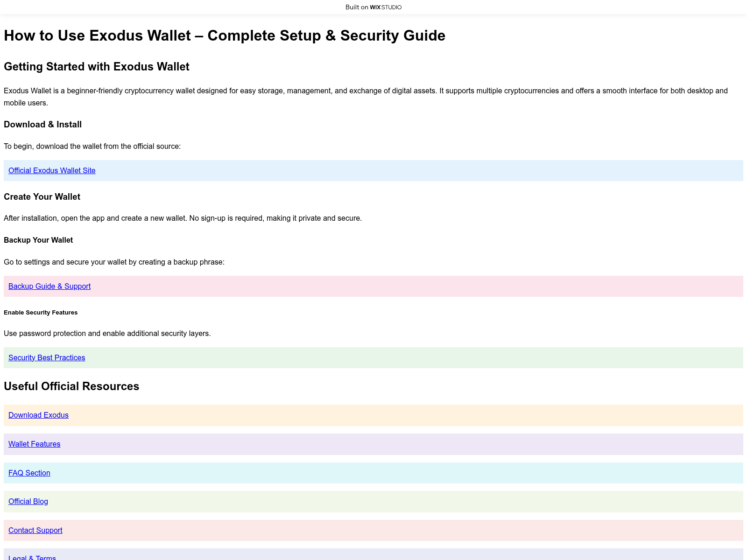Viewport: 747px width, 560px height.
Task: Click the Create Your Wallet subheading
Action: pos(42,197)
